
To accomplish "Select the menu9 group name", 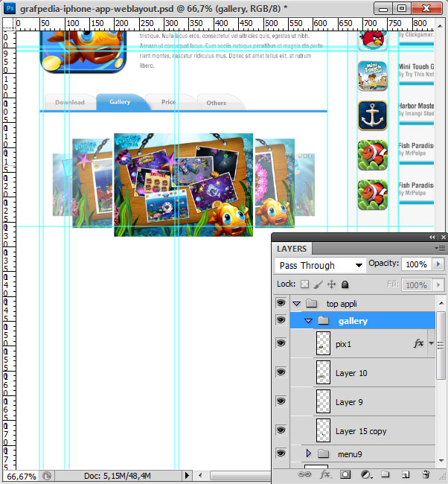I will [350, 454].
